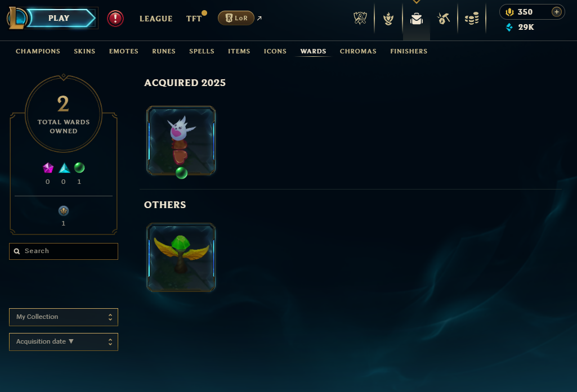Open the Clash crossed-swords icon
The width and height of the screenshot is (577, 392).
360,18
